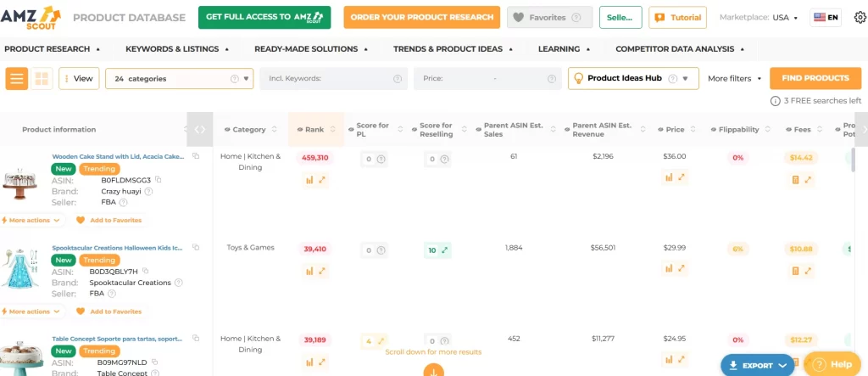Open the Ready-Made Solutions menu
Image resolution: width=868 pixels, height=376 pixels.
[311, 48]
